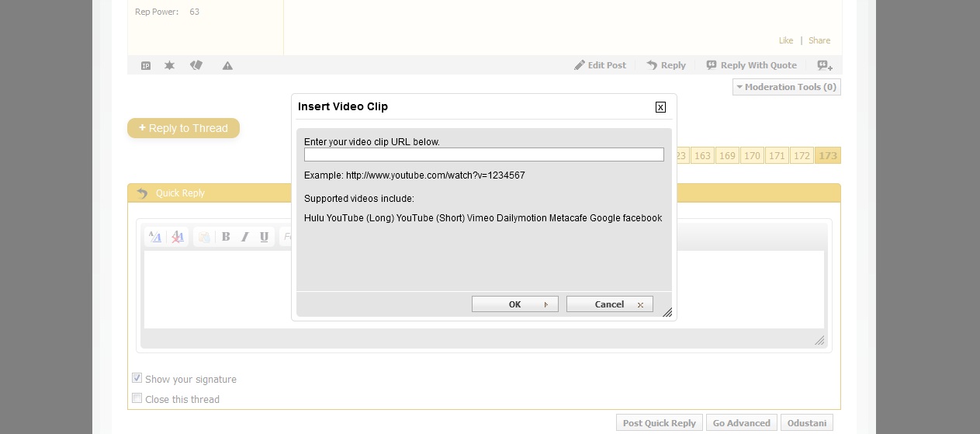Image resolution: width=980 pixels, height=434 pixels.
Task: Click the video clip URL input field
Action: (x=483, y=155)
